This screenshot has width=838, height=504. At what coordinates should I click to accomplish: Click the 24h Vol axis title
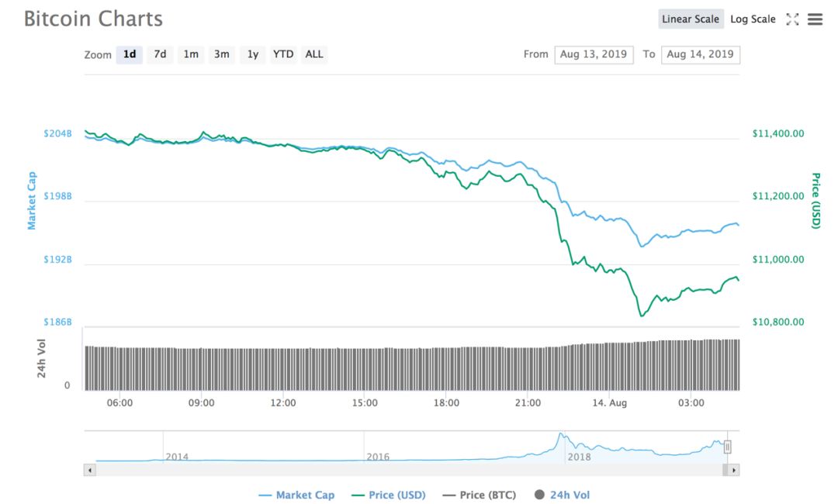42,358
